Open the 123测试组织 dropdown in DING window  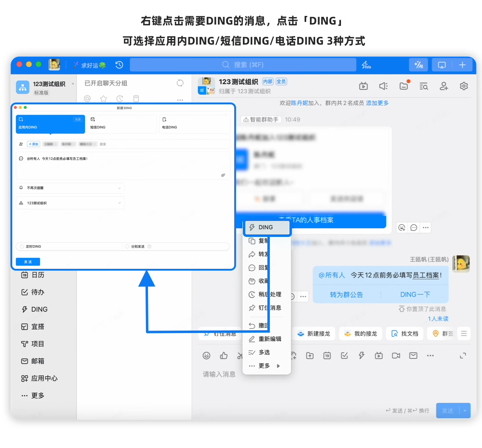(x=70, y=203)
